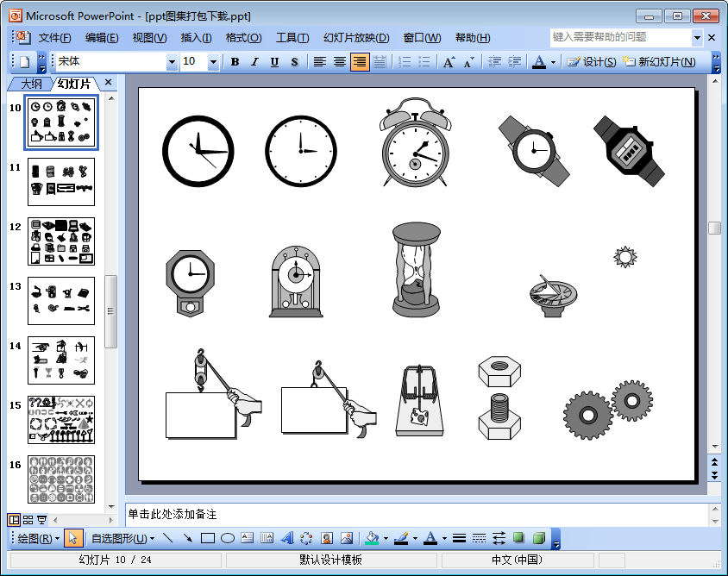Toggle Bold formatting
728x576 pixels.
point(235,62)
